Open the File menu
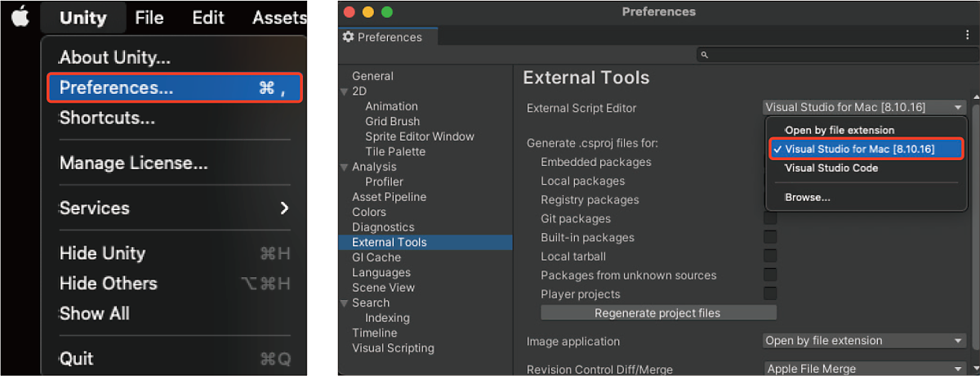The image size is (980, 376). 149,17
